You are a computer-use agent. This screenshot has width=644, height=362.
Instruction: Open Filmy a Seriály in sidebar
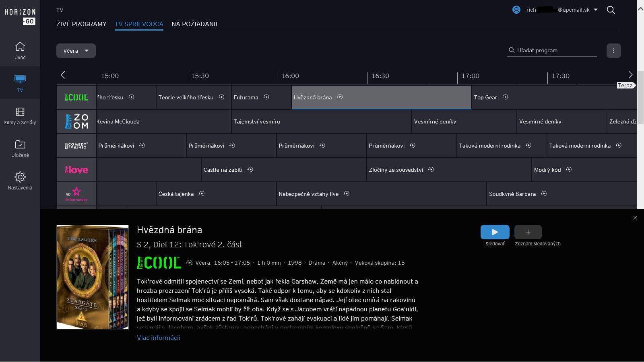tap(20, 116)
